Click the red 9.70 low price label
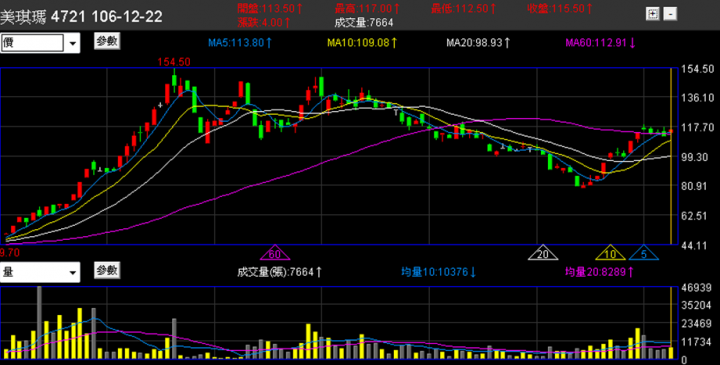The height and width of the screenshot is (365, 720). (x=10, y=253)
